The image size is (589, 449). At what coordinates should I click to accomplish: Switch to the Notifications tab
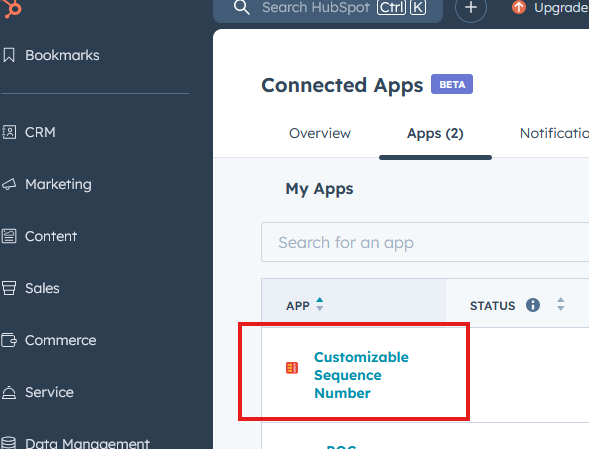(x=554, y=133)
